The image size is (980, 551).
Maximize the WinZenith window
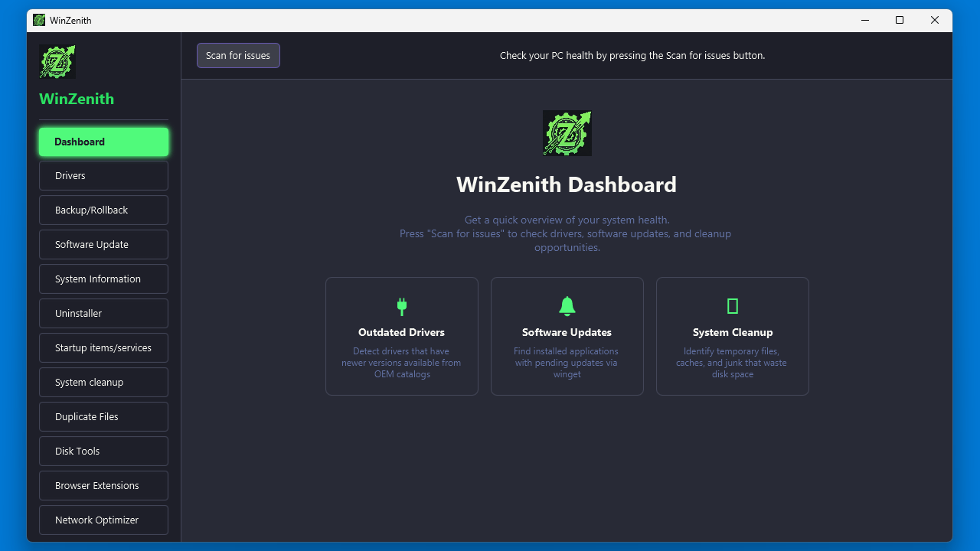coord(900,21)
